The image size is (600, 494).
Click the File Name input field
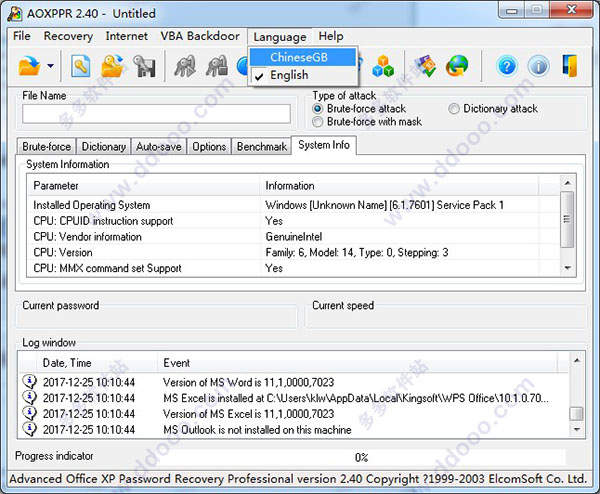(x=156, y=114)
